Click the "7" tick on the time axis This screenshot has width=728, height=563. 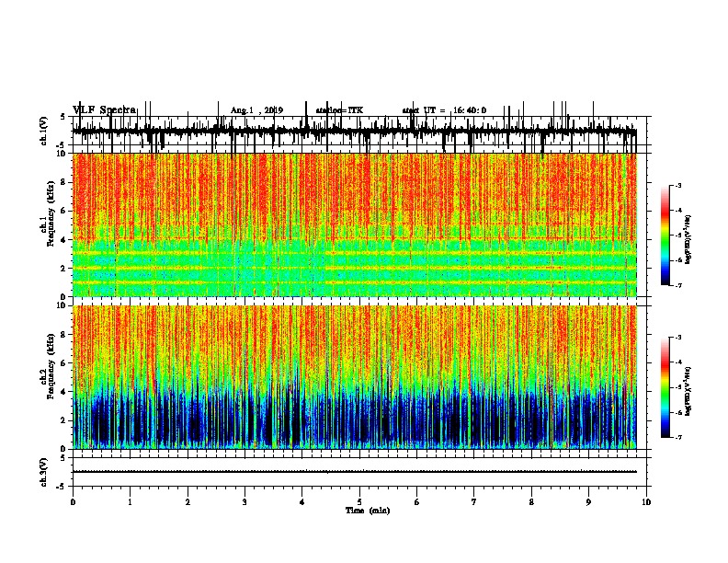click(474, 502)
